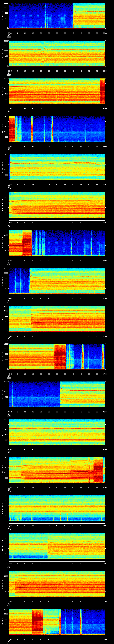Click the 11:53:00 start time label
Screen dimensions: 114x644
[x=9, y=639]
